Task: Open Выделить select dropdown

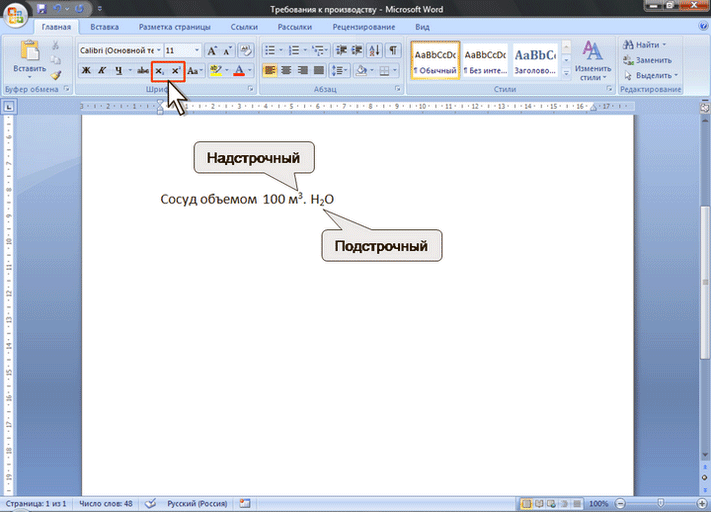Action: click(x=651, y=75)
